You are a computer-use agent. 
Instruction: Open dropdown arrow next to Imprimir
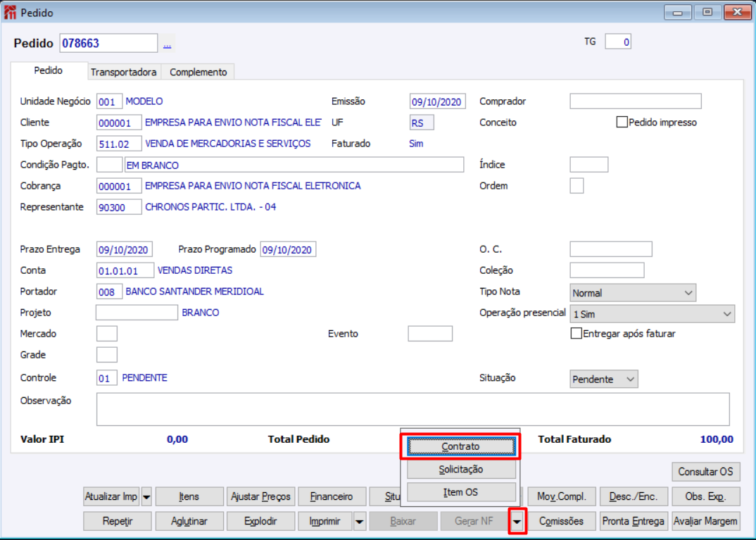[x=360, y=521]
